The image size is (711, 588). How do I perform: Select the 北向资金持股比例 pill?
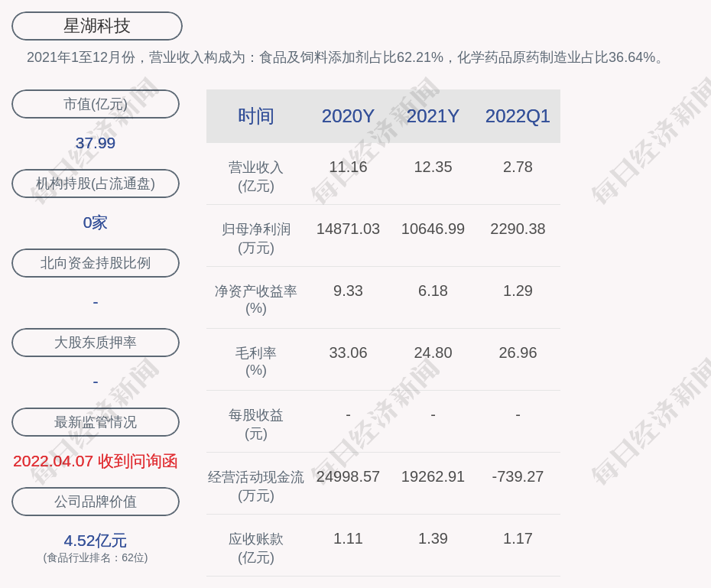pyautogui.click(x=96, y=263)
